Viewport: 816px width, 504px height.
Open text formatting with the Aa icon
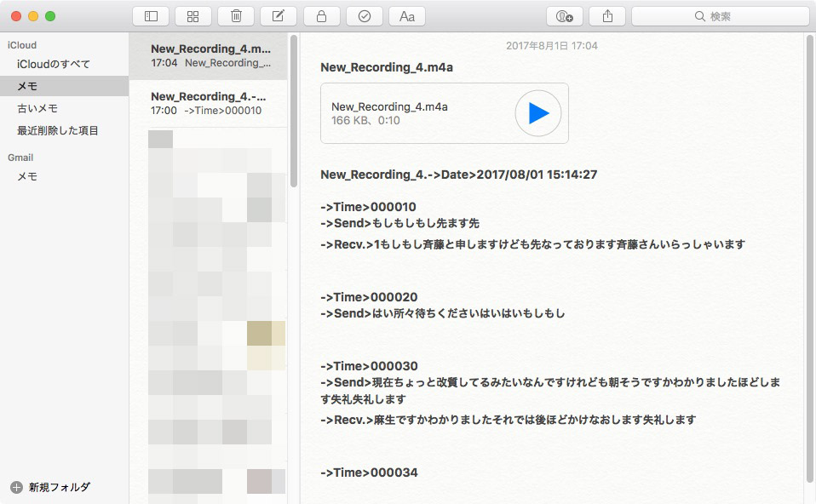pos(406,15)
